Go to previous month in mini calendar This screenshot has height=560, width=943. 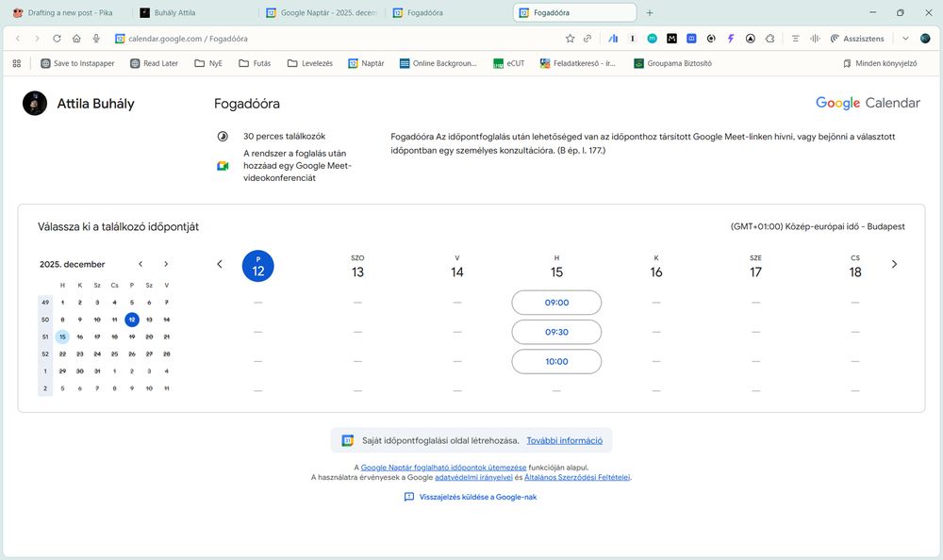click(141, 264)
